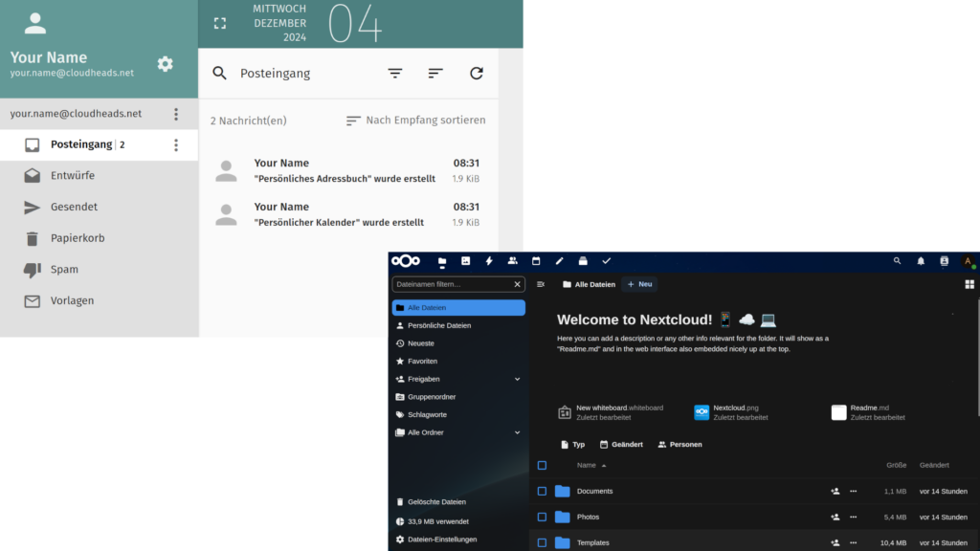The width and height of the screenshot is (980, 551).
Task: Expand the Freigaben section chevron
Action: [x=518, y=379]
